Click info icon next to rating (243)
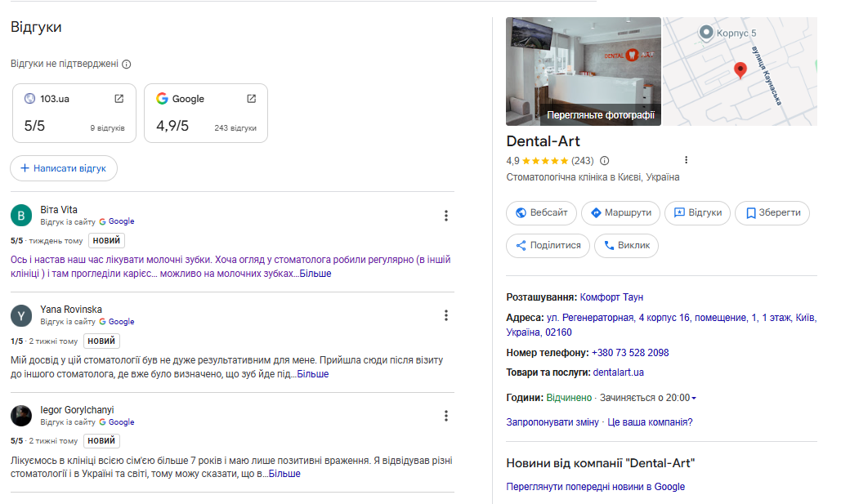 (x=605, y=160)
